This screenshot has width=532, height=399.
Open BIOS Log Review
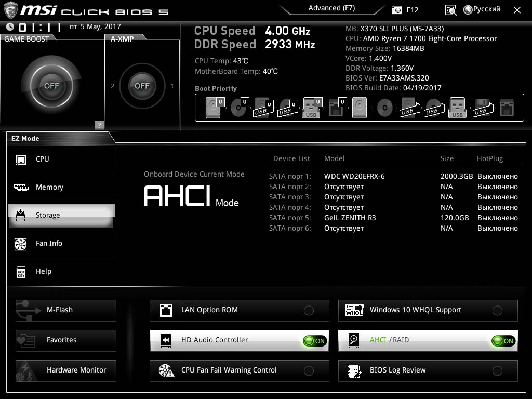click(x=428, y=370)
